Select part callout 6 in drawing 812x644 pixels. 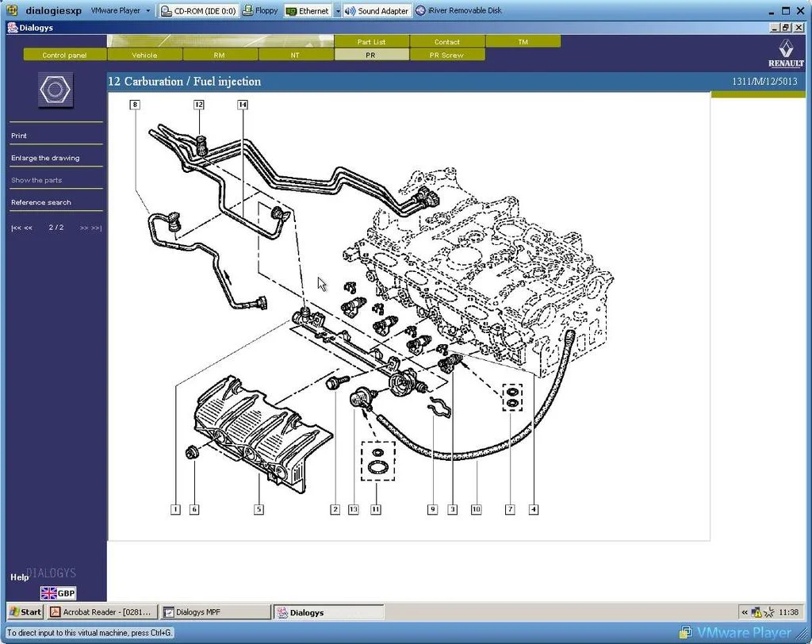(195, 509)
